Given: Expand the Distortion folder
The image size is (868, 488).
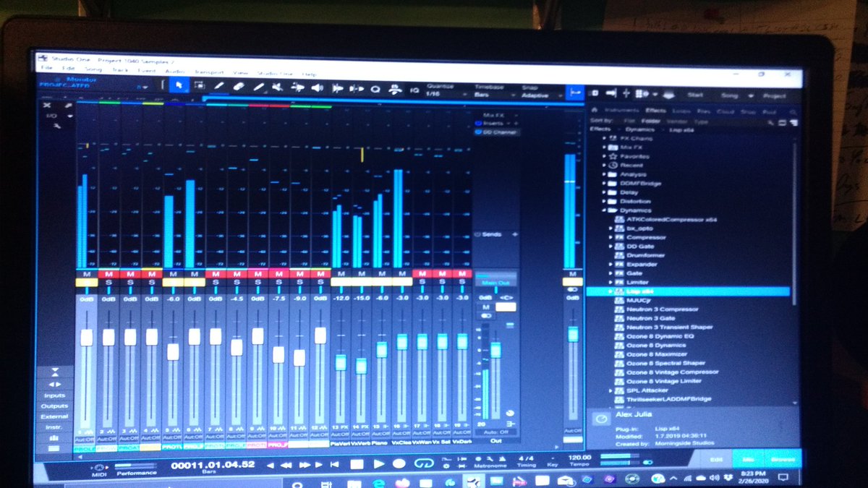Looking at the screenshot, I should 605,201.
